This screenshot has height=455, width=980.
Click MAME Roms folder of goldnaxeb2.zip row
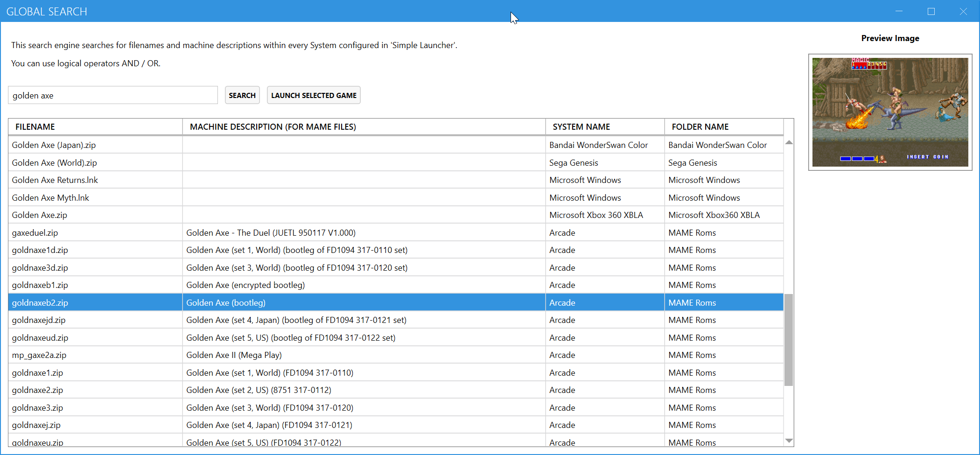click(x=724, y=303)
